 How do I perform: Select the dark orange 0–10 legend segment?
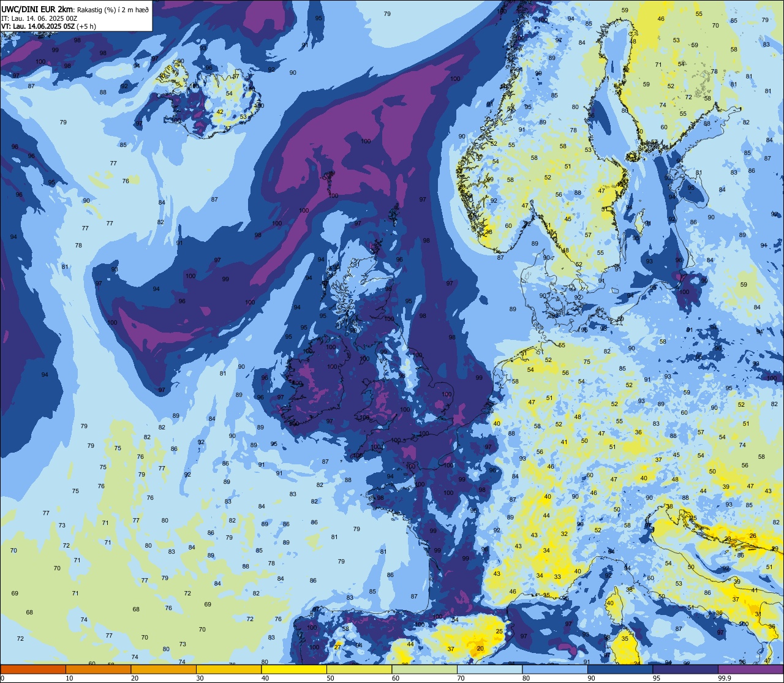click(x=33, y=669)
